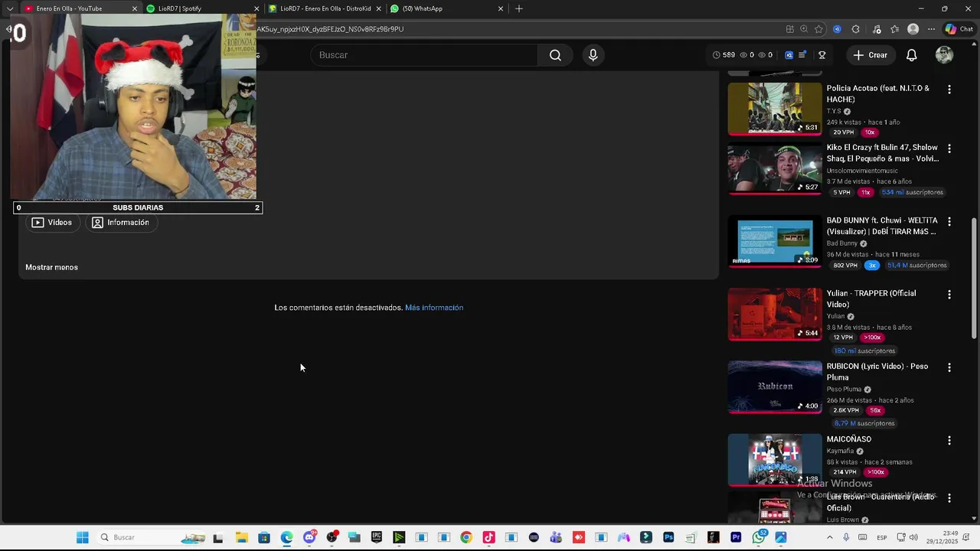Click the Crear button
Viewport: 980px width, 551px height.
(870, 55)
